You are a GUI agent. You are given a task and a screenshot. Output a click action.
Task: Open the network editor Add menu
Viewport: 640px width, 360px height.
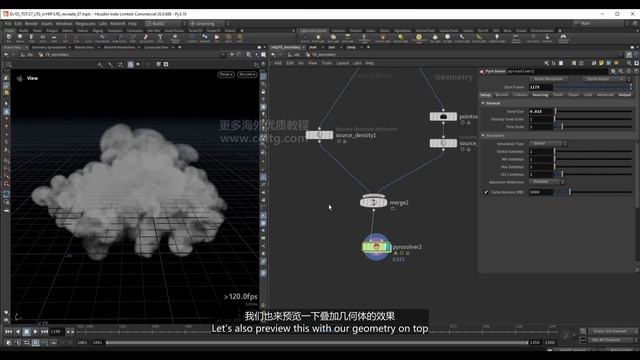point(278,63)
